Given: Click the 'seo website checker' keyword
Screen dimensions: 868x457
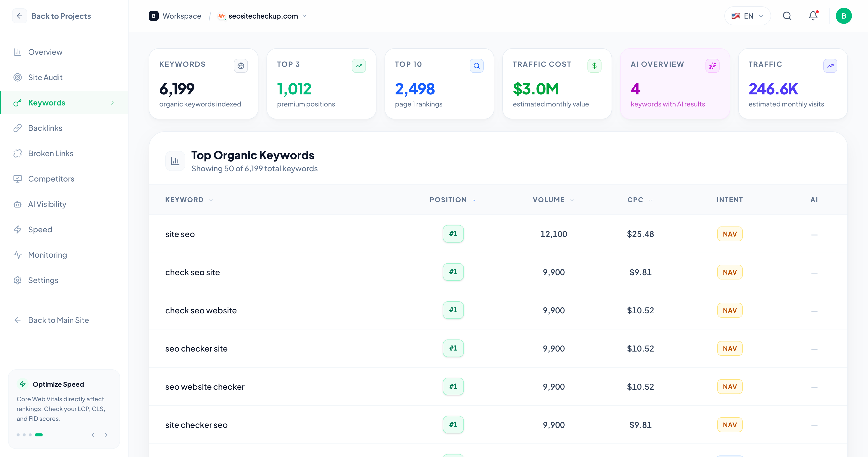Looking at the screenshot, I should [204, 387].
